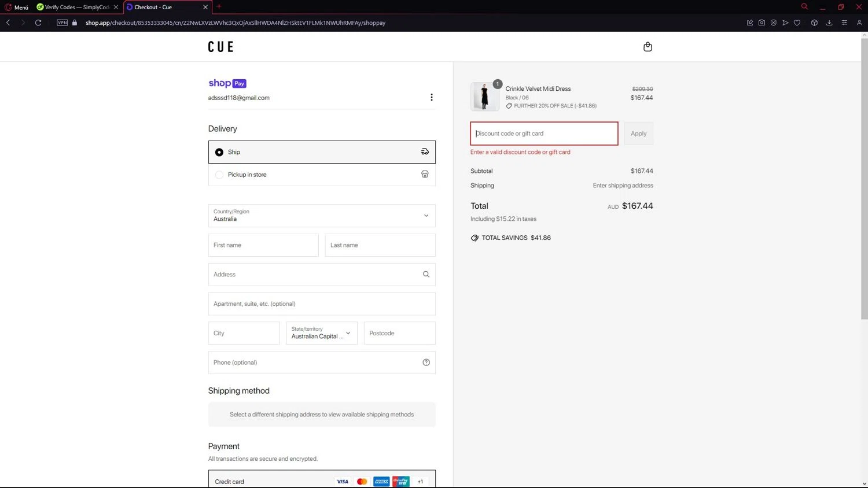Click the address search magnifier icon

(x=426, y=275)
